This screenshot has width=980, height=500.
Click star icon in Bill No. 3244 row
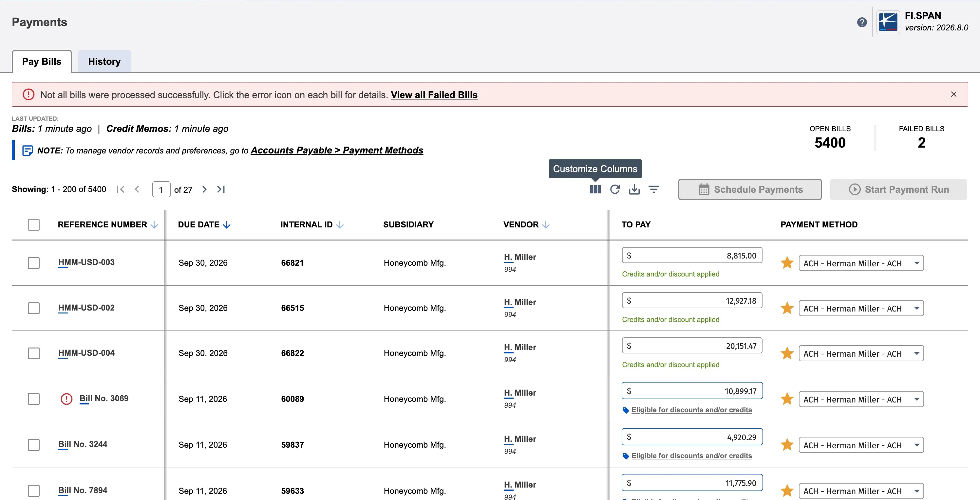[x=787, y=445]
